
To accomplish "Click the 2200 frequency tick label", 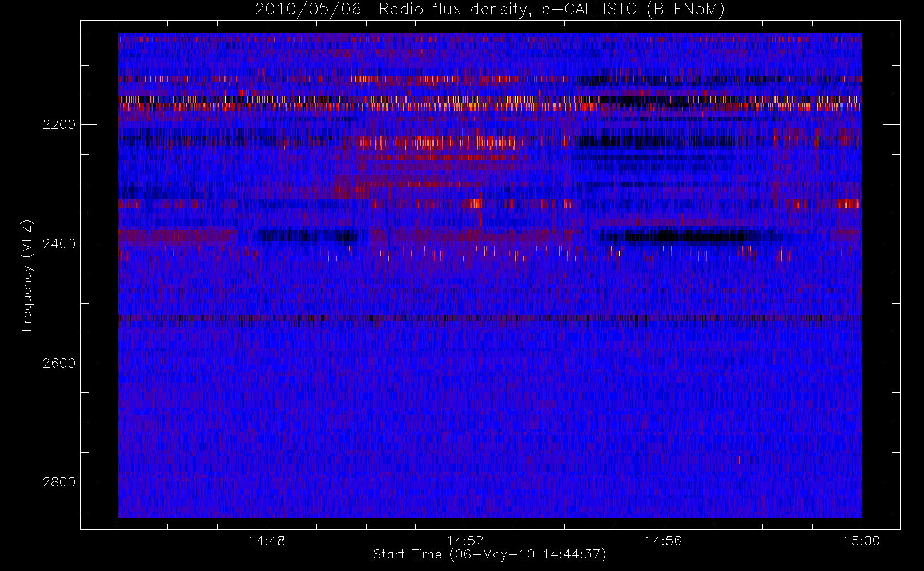I will (59, 124).
